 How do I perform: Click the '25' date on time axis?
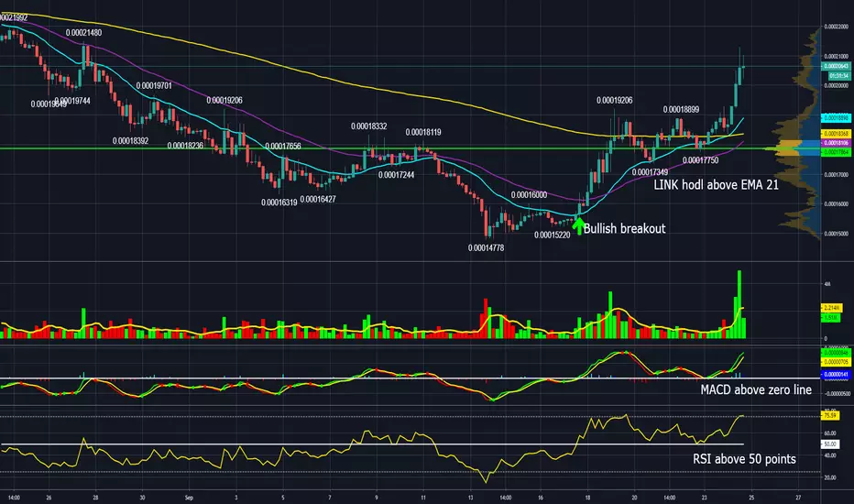751,498
